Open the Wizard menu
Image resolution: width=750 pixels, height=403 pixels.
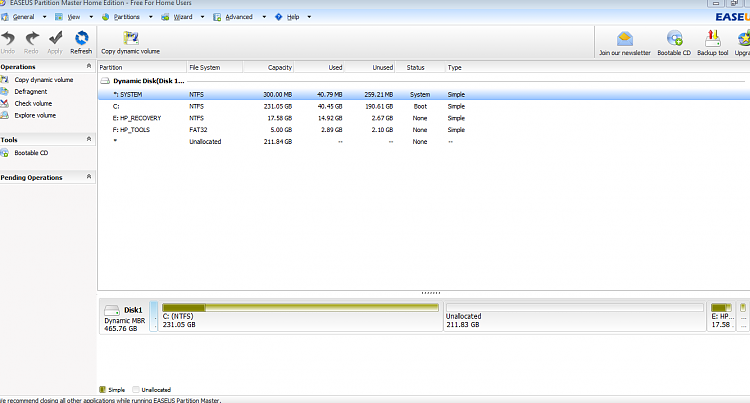click(183, 17)
